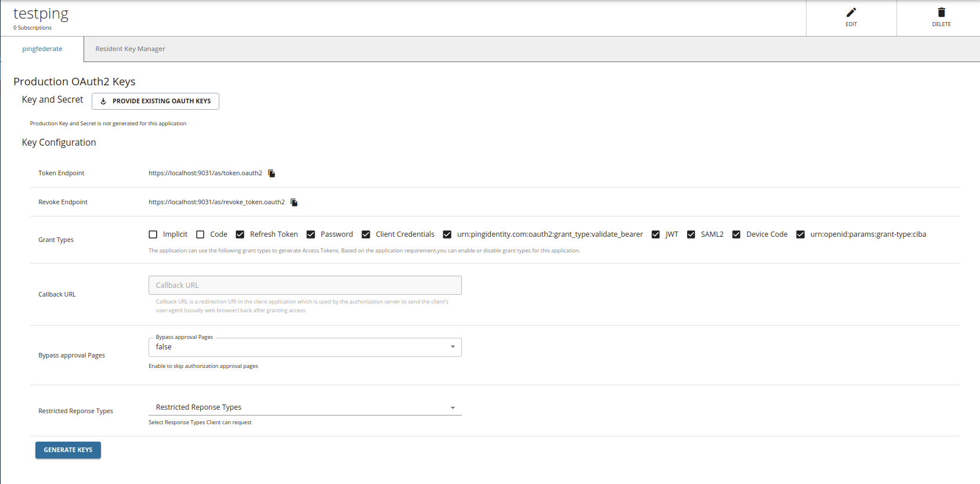Image resolution: width=980 pixels, height=484 pixels.
Task: Uncheck the ciba grant type
Action: click(x=801, y=234)
